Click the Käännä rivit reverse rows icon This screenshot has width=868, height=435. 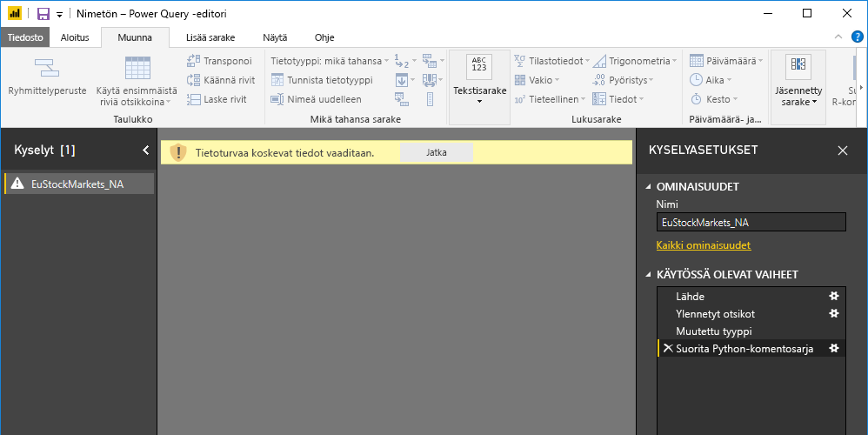click(x=193, y=80)
